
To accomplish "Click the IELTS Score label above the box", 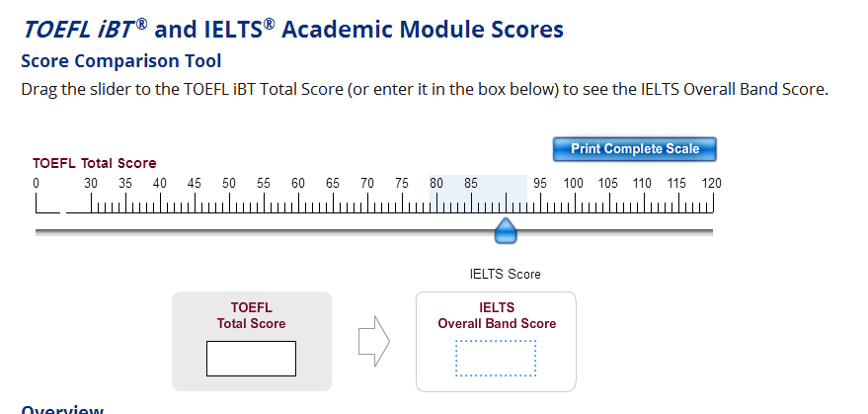I will coord(505,275).
